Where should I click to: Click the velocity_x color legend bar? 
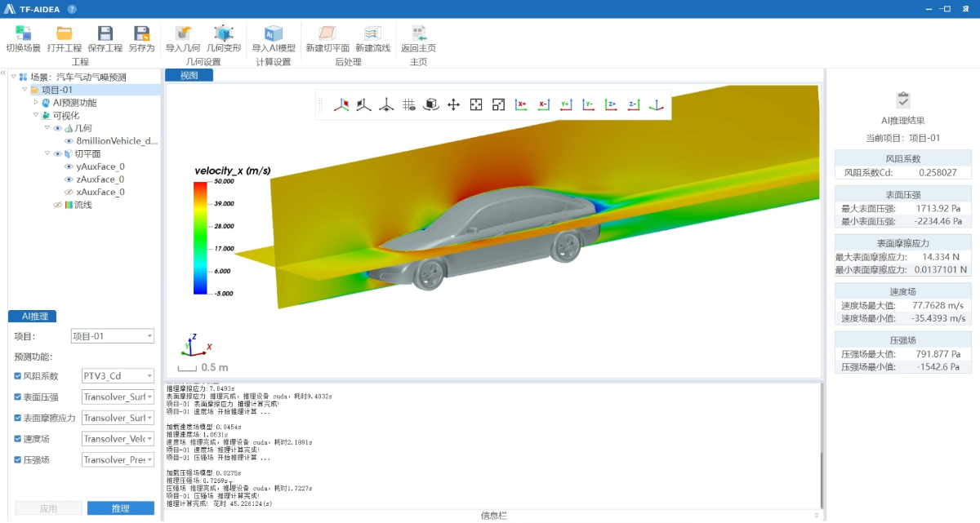[x=200, y=237]
